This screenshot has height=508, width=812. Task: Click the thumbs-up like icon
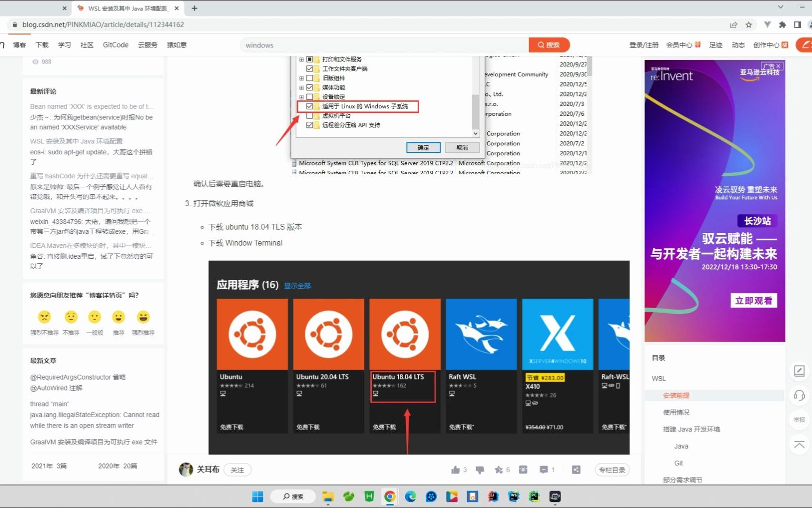click(x=455, y=469)
